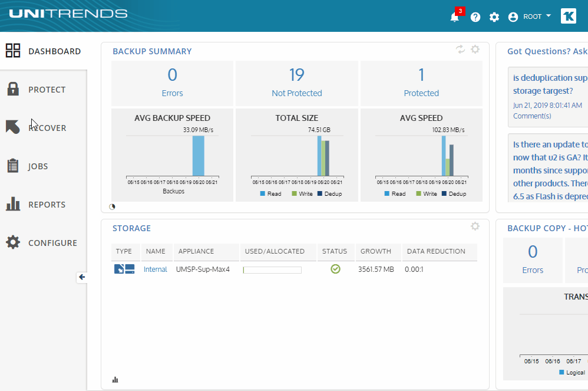Toggle Read legend in AVG SPEED chart

point(395,193)
